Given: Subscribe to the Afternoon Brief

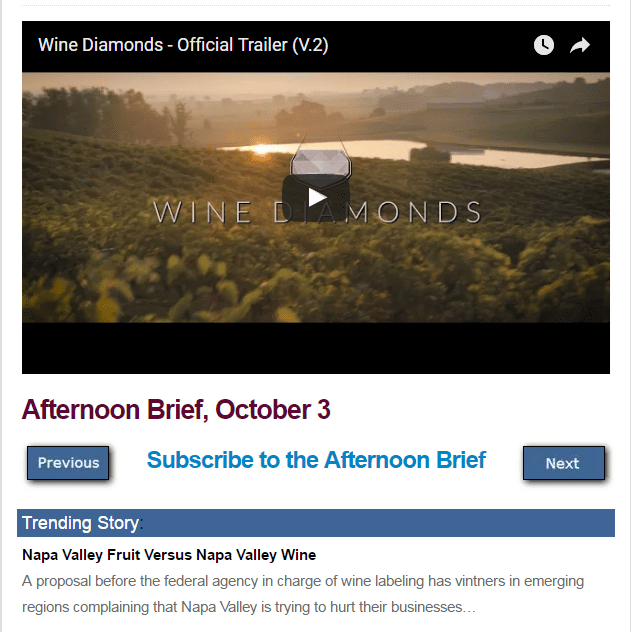Looking at the screenshot, I should coord(316,460).
